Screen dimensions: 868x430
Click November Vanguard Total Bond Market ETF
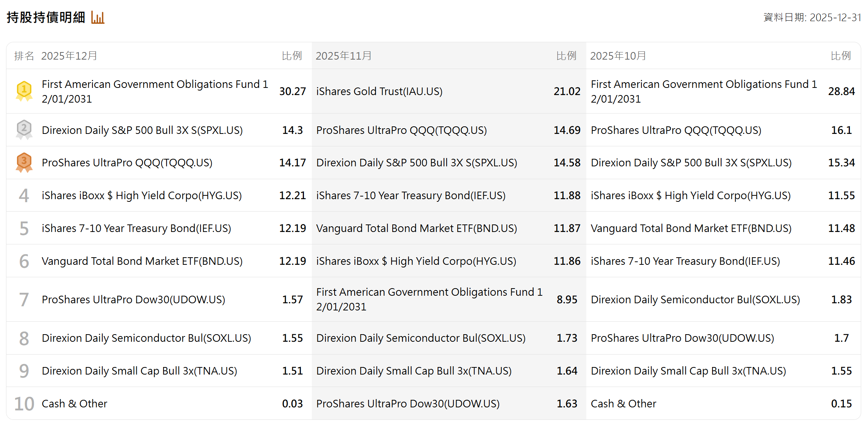(416, 228)
